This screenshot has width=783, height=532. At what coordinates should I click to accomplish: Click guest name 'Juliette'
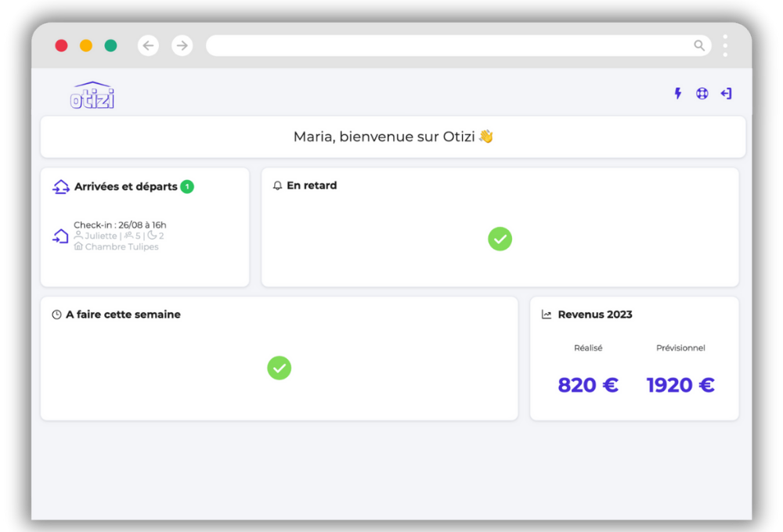pos(101,236)
